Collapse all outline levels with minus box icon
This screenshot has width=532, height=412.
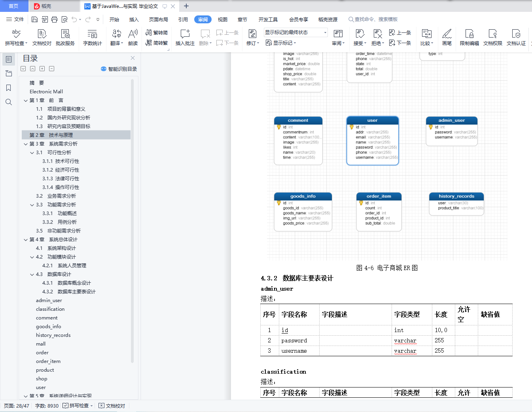tap(52, 69)
